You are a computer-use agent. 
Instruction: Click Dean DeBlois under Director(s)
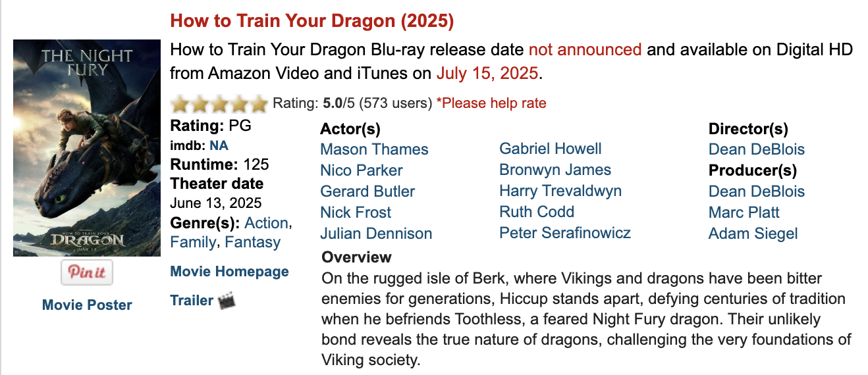pyautogui.click(x=757, y=149)
